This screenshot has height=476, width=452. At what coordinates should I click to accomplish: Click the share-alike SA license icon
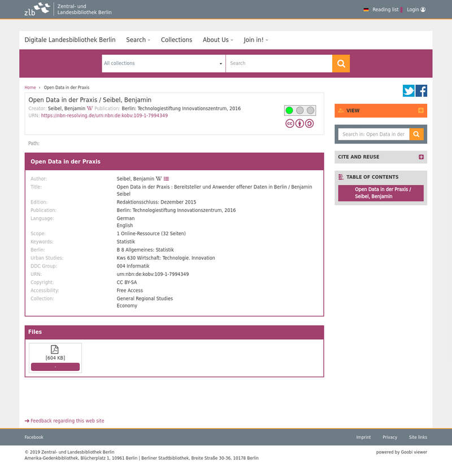[x=310, y=124]
